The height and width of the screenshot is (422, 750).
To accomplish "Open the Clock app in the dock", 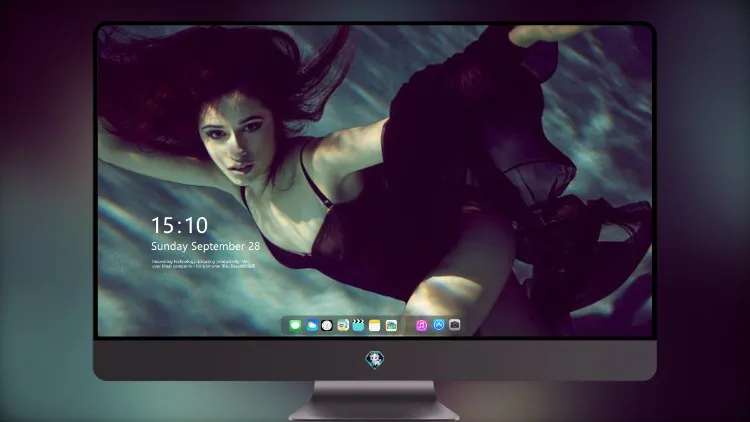I will [x=327, y=325].
